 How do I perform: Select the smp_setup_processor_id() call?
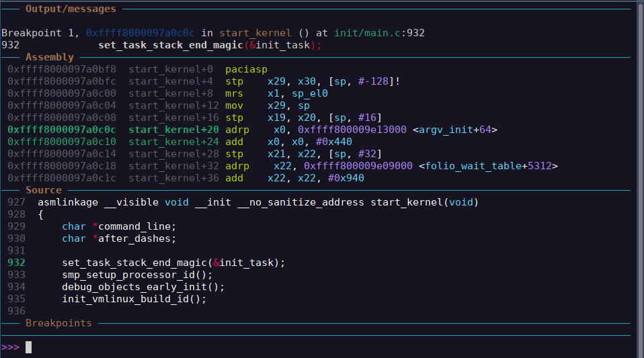click(137, 275)
